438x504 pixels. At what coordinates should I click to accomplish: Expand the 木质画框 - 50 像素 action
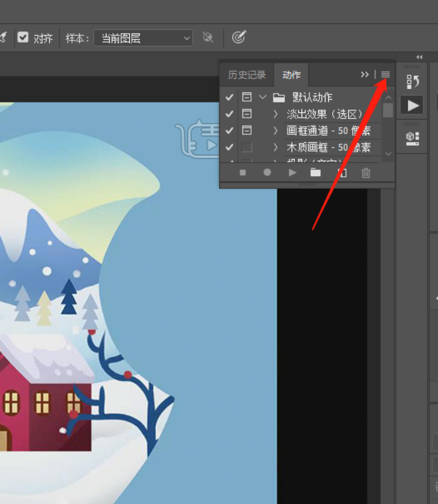pos(276,147)
